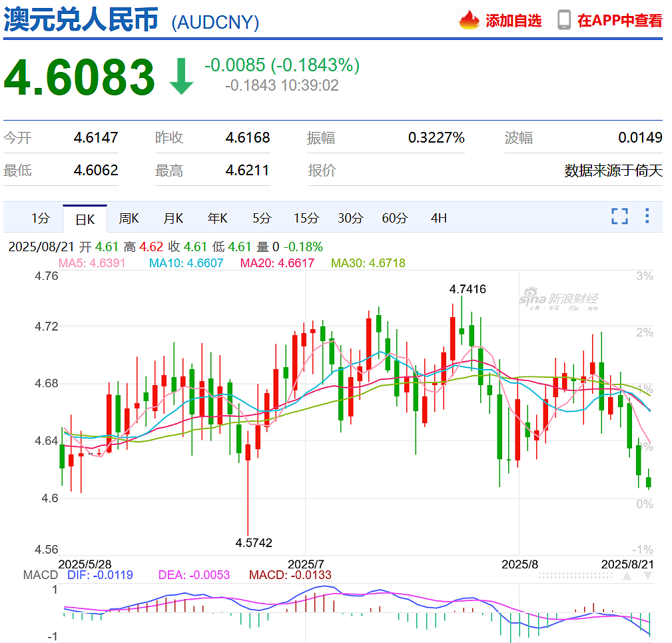The image size is (672, 643).
Task: Click the 最高 value 4.6211
Action: (247, 170)
